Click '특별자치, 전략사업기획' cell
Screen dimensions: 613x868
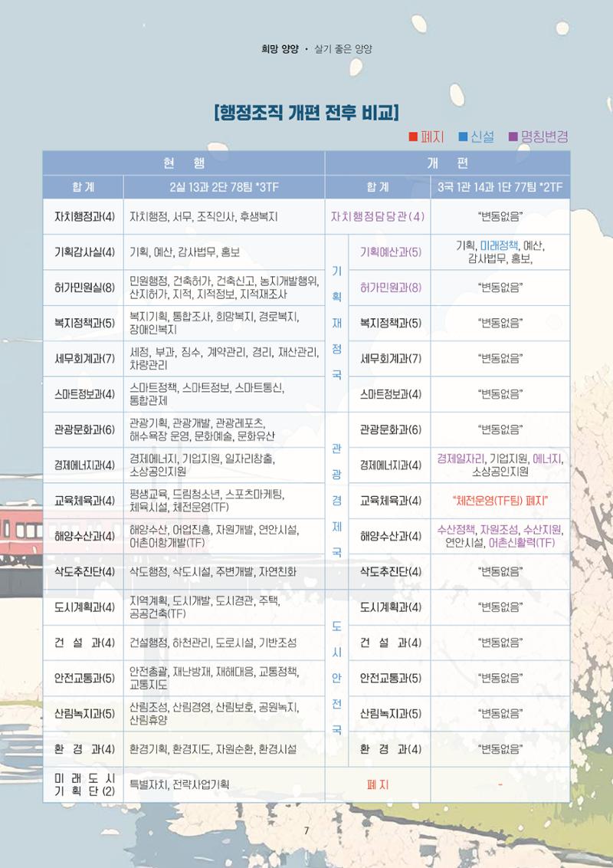(x=224, y=784)
